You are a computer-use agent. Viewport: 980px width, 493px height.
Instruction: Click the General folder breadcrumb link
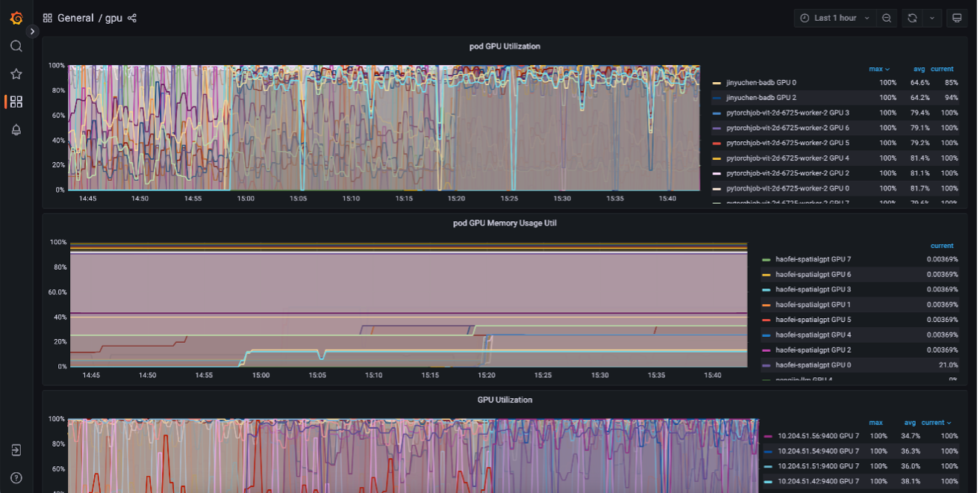75,18
